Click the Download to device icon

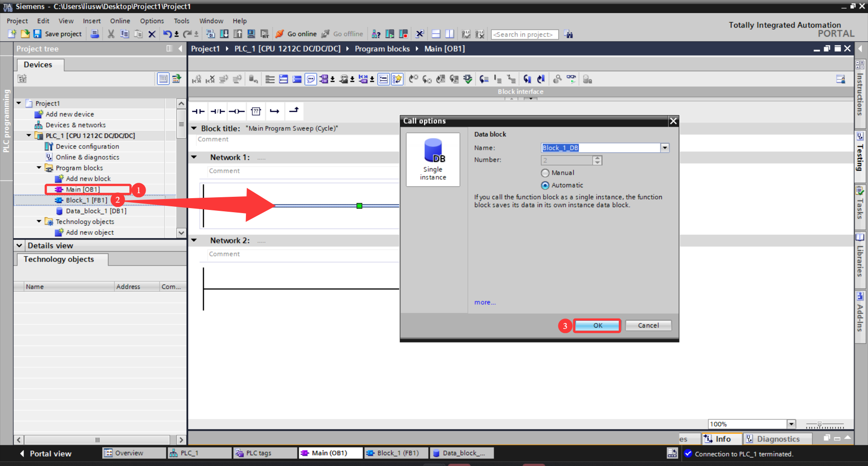[224, 34]
